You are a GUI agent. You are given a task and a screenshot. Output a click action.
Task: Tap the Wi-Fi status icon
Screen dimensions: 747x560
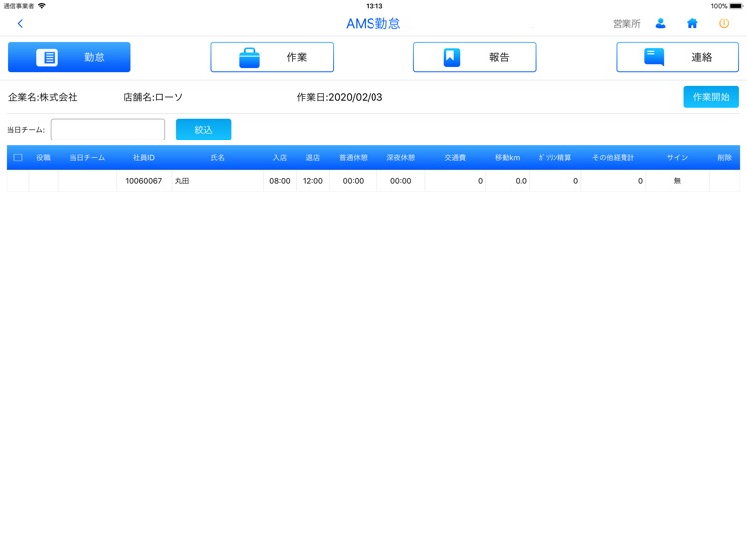coord(42,6)
